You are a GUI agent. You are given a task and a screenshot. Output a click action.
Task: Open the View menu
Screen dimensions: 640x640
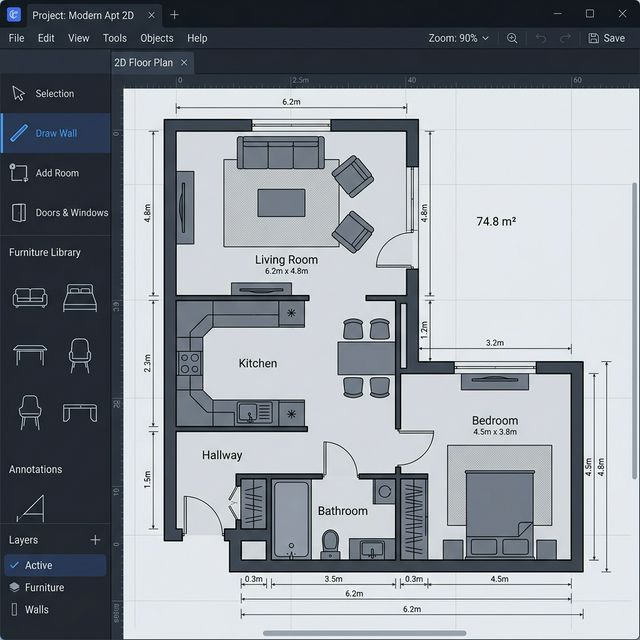[78, 38]
